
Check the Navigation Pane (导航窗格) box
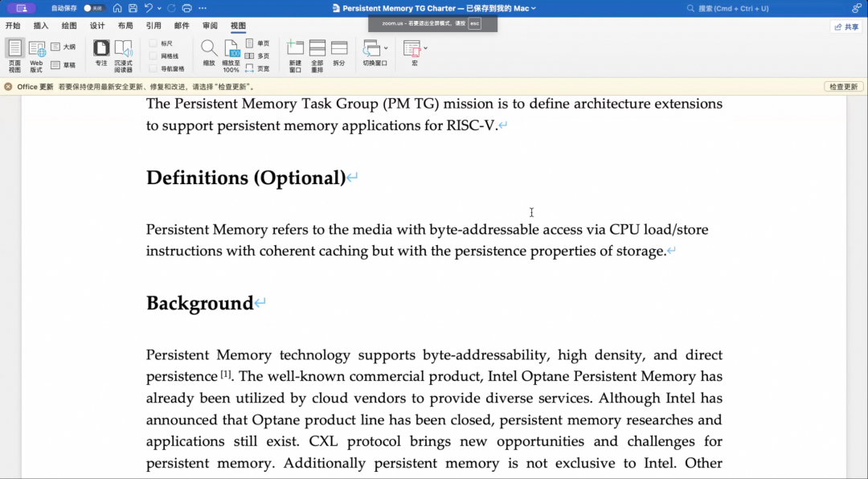[154, 69]
